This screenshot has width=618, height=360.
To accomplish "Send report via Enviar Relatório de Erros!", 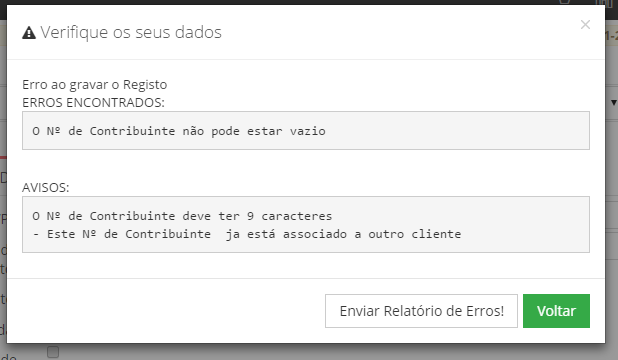I will coord(421,311).
